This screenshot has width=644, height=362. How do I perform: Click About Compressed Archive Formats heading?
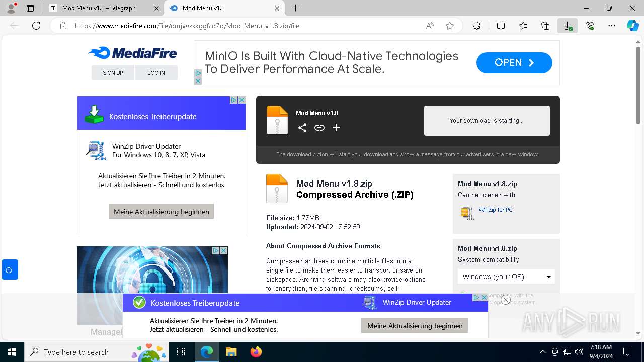(323, 246)
